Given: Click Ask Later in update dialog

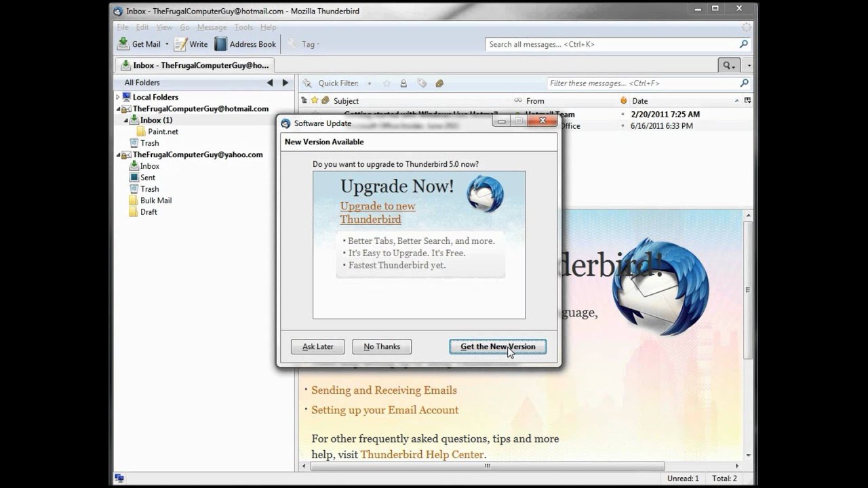Looking at the screenshot, I should pyautogui.click(x=317, y=346).
